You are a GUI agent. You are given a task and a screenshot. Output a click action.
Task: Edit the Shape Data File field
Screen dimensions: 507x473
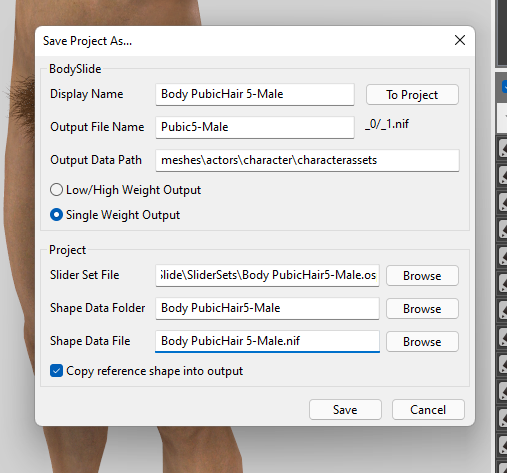tap(267, 341)
